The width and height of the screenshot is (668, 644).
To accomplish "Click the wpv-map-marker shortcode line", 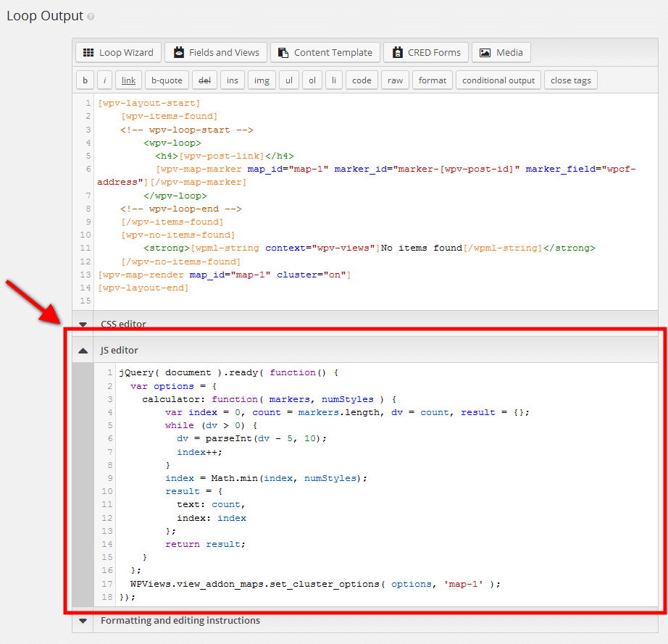I will click(367, 175).
